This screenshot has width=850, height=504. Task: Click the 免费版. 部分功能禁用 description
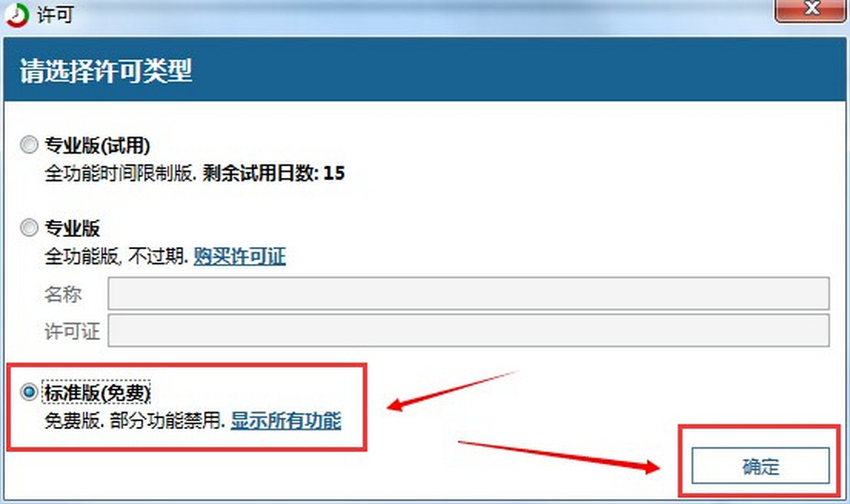point(135,421)
